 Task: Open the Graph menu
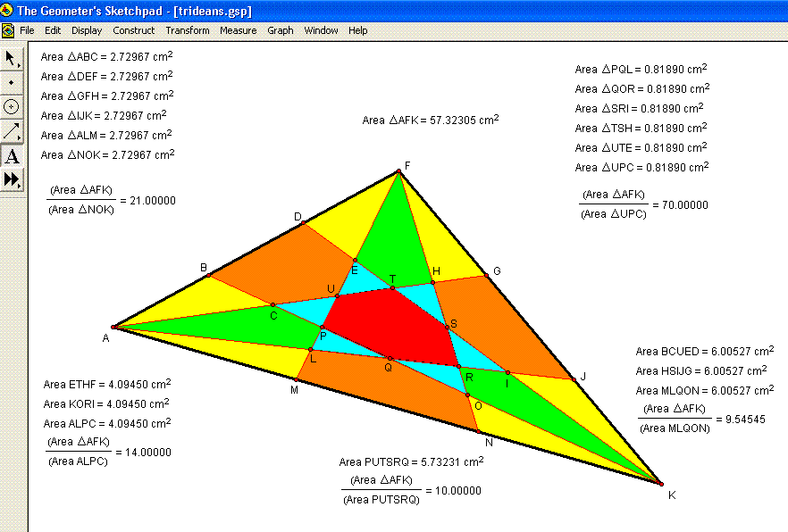(x=281, y=30)
